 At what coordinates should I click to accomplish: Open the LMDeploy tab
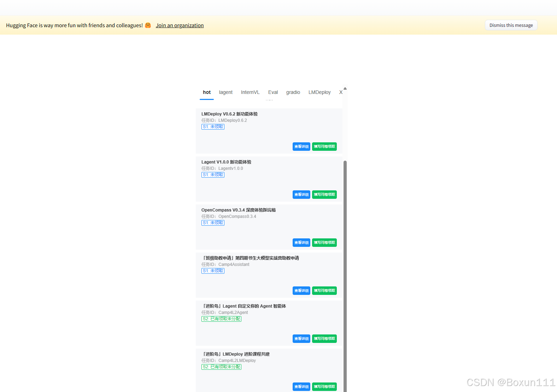click(319, 92)
